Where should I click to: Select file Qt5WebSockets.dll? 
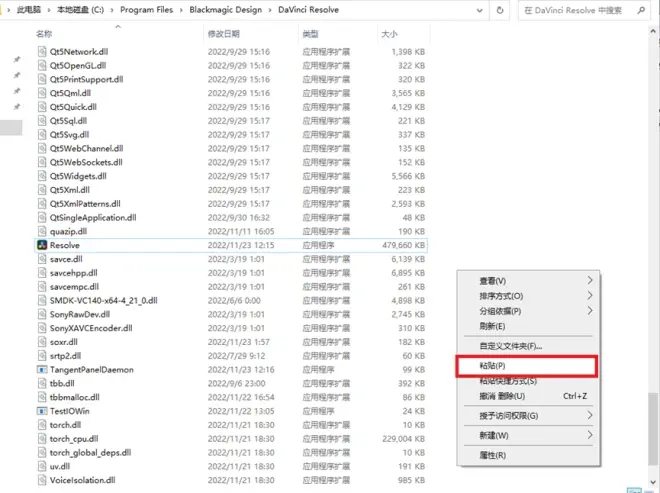click(x=86, y=162)
